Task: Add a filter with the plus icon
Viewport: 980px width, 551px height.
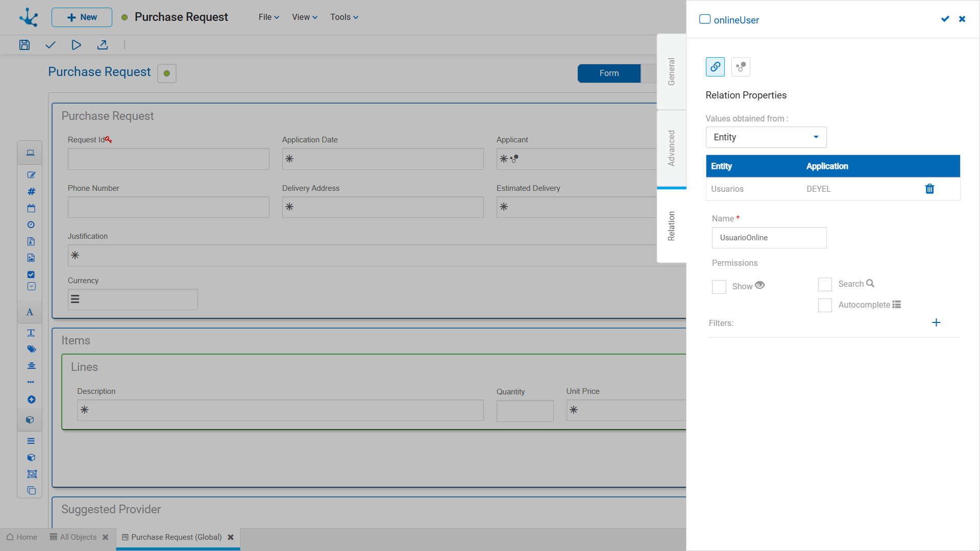Action: (936, 322)
